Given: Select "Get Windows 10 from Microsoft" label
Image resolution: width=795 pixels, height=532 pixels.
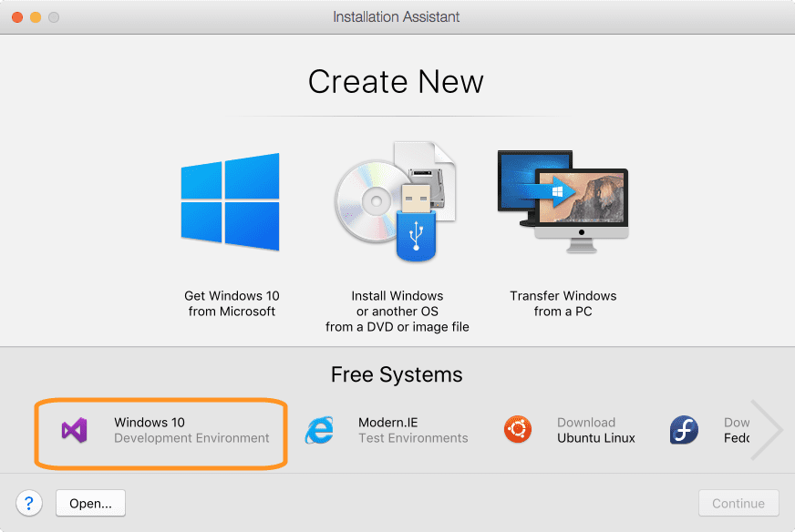Looking at the screenshot, I should 232,303.
